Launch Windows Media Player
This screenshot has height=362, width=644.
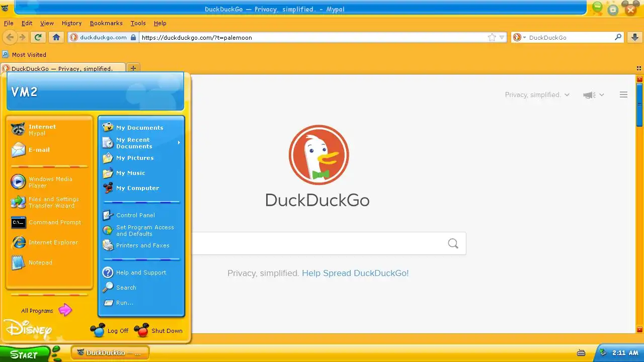click(x=49, y=182)
